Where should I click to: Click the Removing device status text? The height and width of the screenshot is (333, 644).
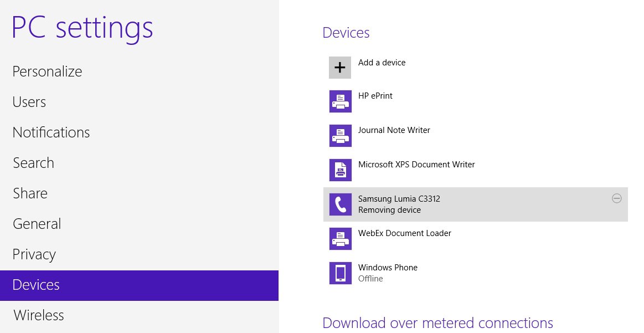389,210
